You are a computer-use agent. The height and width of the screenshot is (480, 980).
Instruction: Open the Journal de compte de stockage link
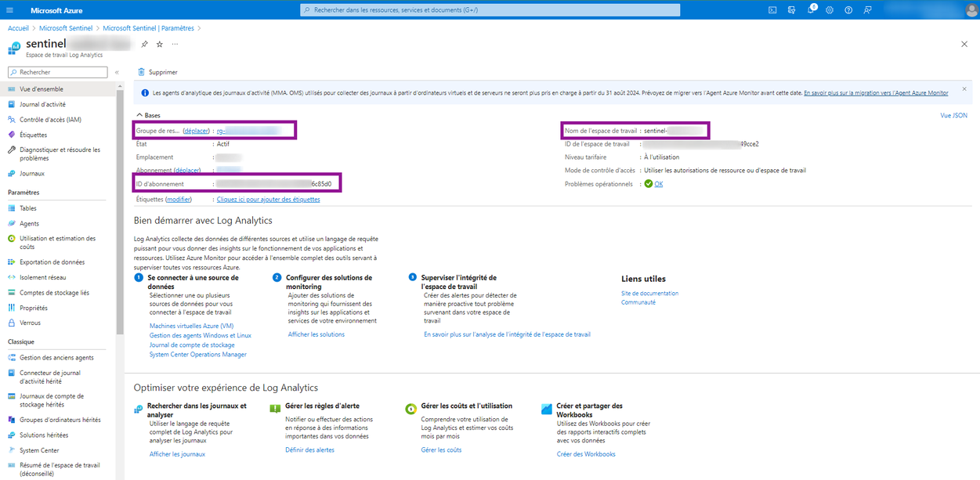click(x=192, y=345)
